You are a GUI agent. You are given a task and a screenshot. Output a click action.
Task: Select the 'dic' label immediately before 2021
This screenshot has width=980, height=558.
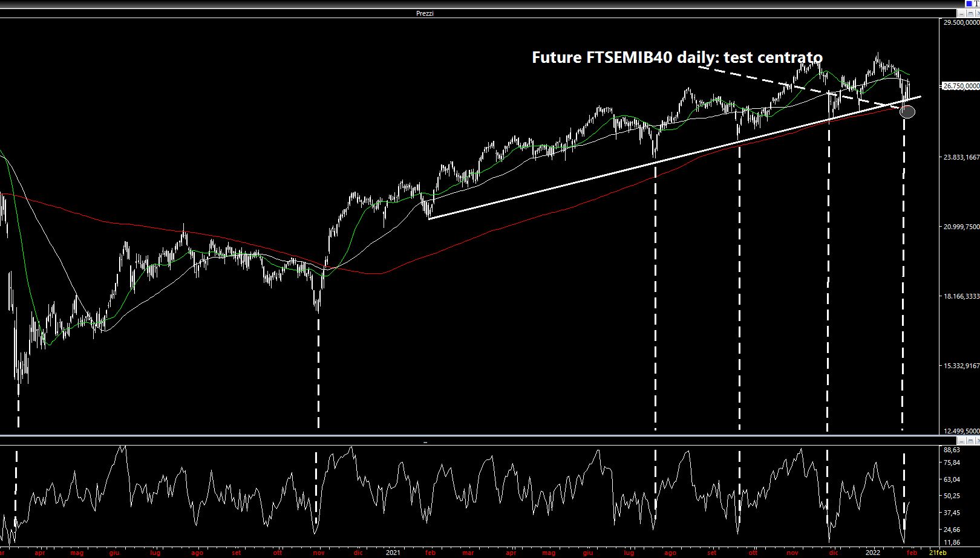coord(359,553)
